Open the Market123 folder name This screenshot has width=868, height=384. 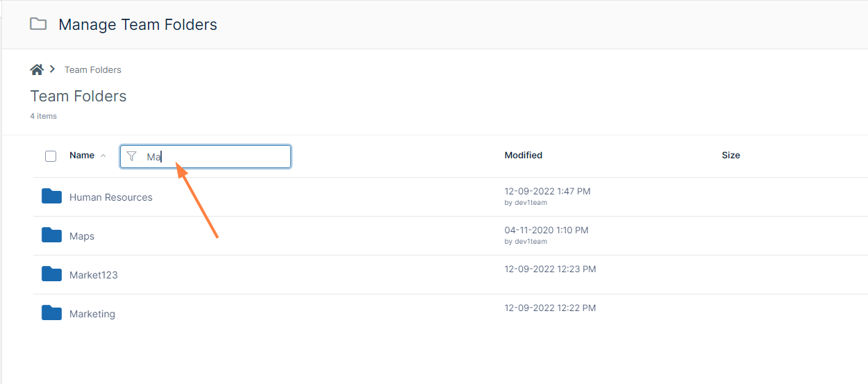(94, 275)
